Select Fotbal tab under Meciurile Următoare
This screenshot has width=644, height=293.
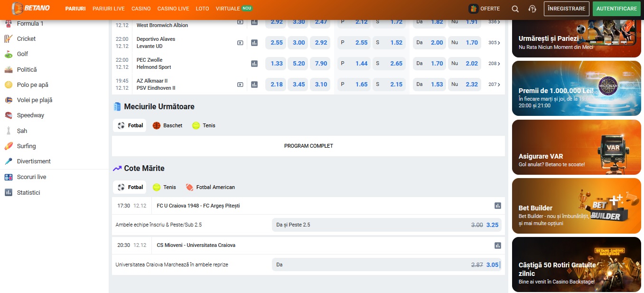point(130,126)
